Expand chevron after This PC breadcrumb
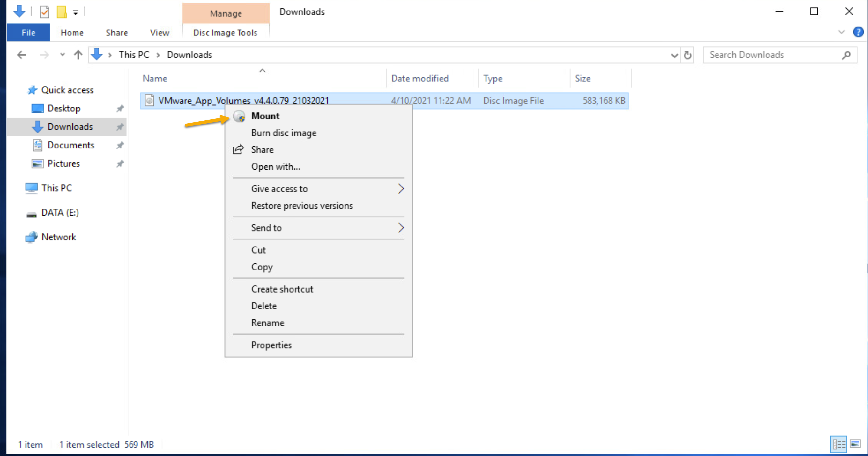The image size is (868, 456). [158, 55]
